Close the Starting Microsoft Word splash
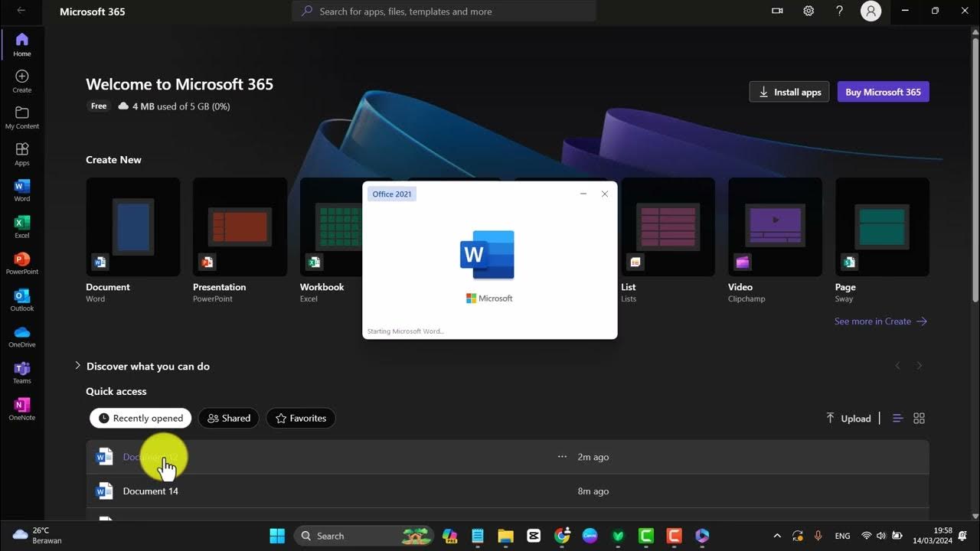This screenshot has width=980, height=551. (605, 194)
